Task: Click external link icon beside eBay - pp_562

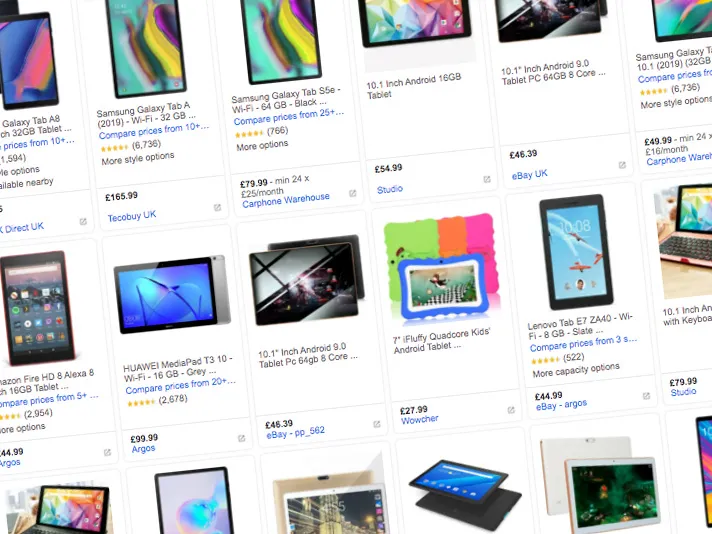Action: [x=376, y=424]
